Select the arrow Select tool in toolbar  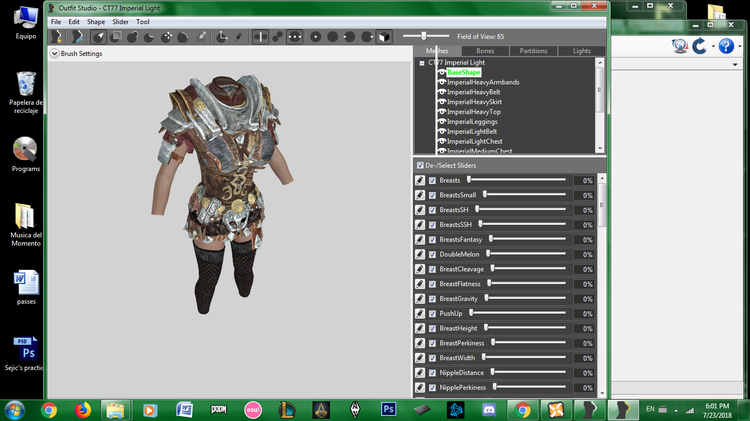[x=99, y=37]
